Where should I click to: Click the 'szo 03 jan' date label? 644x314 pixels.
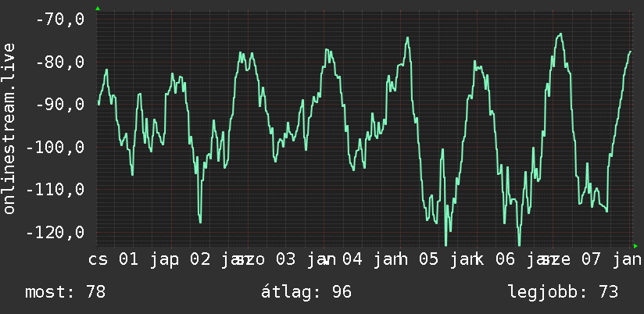coord(284,259)
